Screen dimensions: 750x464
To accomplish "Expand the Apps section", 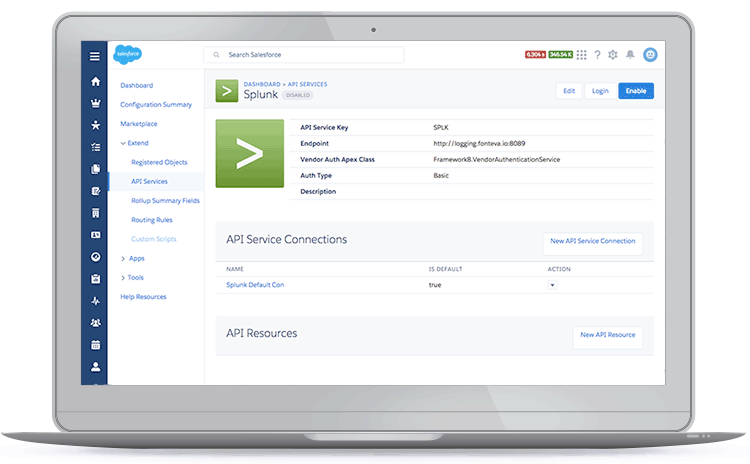I will click(x=123, y=258).
